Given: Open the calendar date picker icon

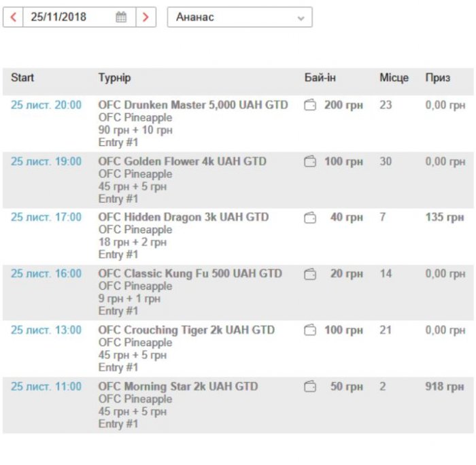Looking at the screenshot, I should (x=121, y=18).
